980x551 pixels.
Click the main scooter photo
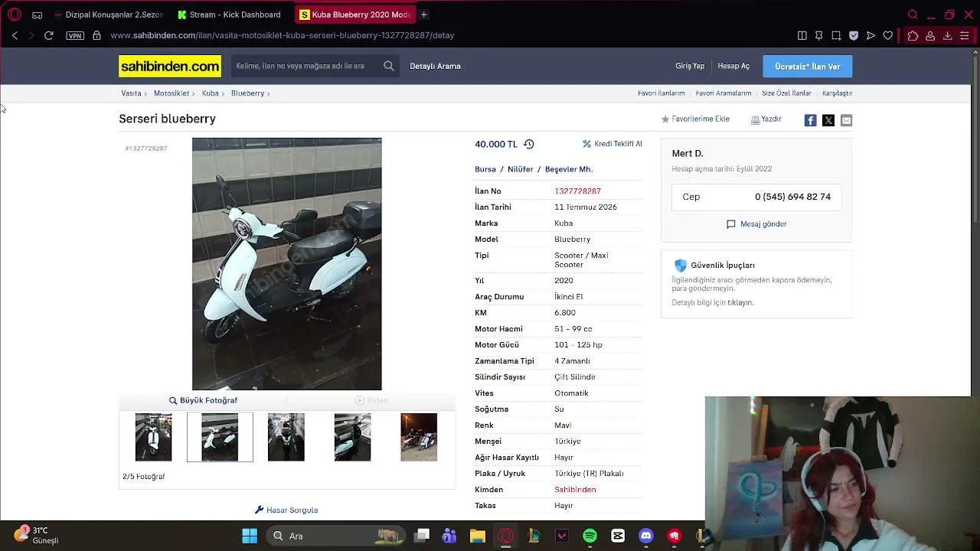pos(286,264)
